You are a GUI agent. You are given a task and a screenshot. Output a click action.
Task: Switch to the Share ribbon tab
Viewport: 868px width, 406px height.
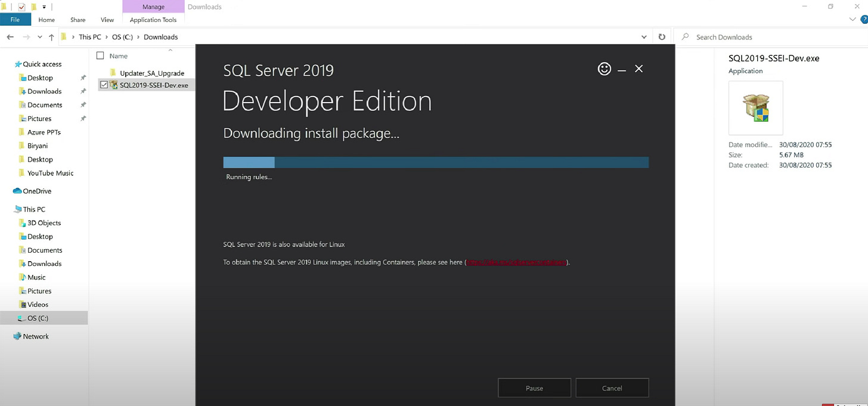(x=78, y=20)
